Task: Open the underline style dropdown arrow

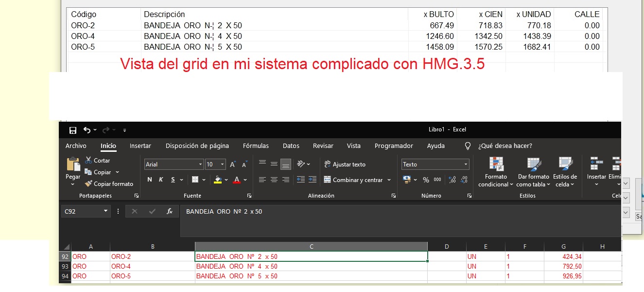Action: [181, 180]
